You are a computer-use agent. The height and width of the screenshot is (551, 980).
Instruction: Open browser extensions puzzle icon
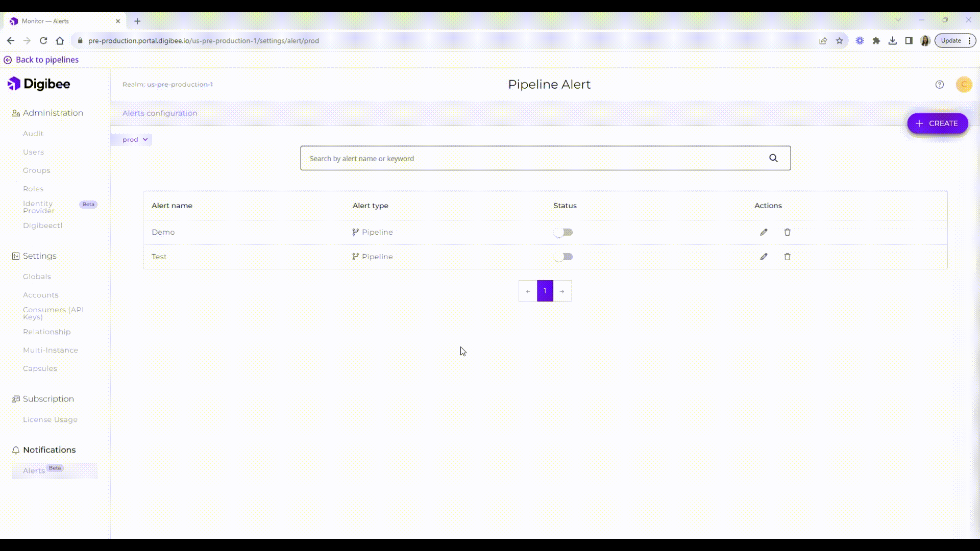(876, 41)
